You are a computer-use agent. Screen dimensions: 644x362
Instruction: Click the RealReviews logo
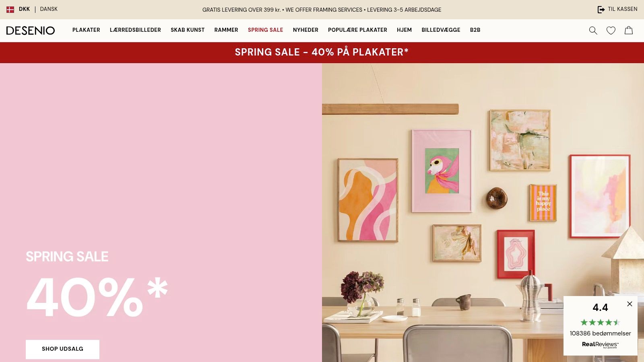[x=600, y=345]
